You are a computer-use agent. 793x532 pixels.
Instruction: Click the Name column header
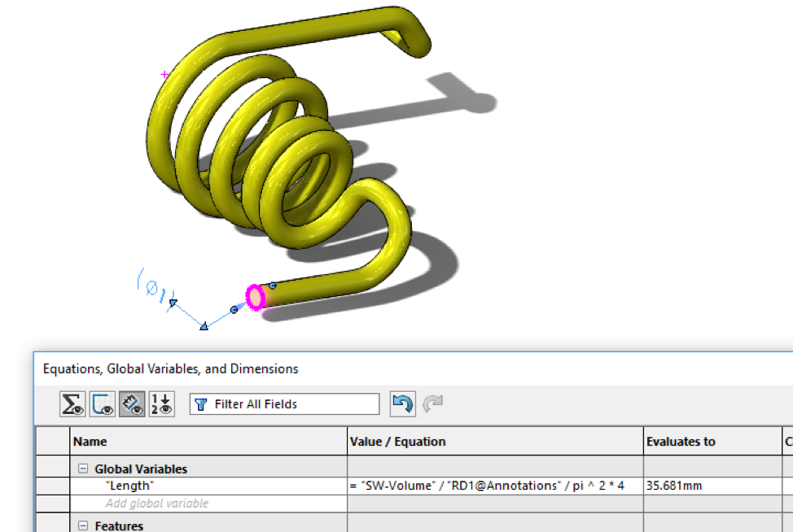click(208, 442)
